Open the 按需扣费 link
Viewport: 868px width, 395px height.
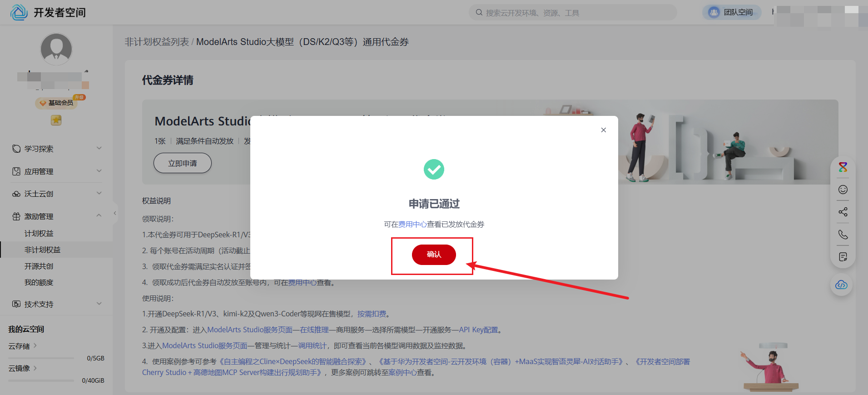pos(372,314)
